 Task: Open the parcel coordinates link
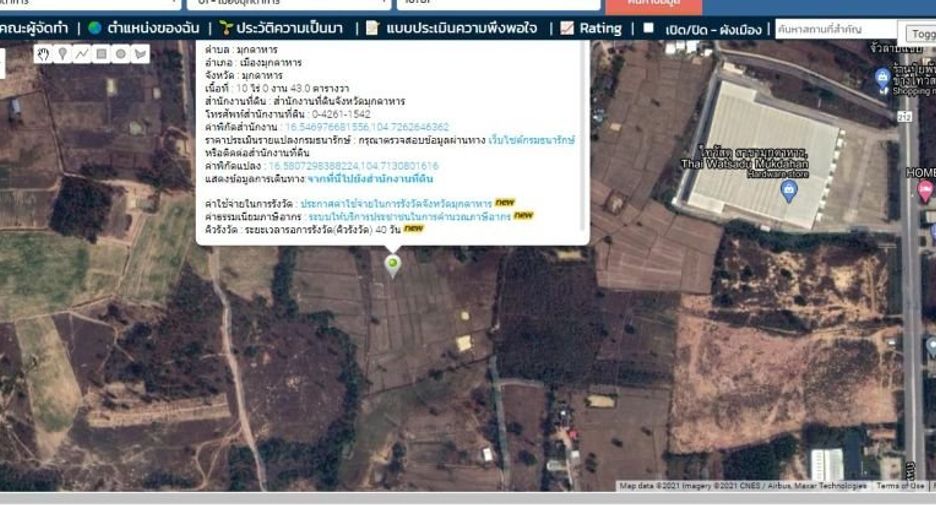353,166
